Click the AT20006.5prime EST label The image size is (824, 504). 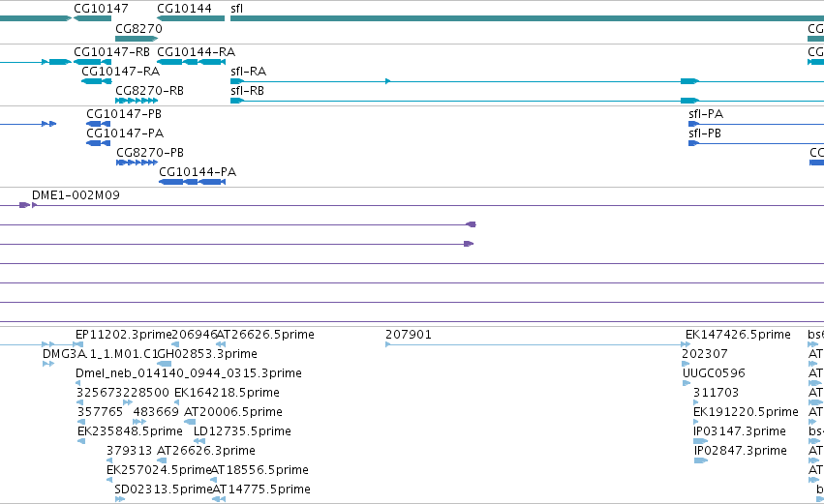(233, 411)
